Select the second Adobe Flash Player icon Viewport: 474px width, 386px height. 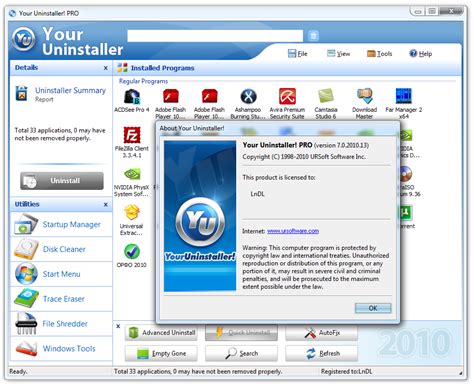pyautogui.click(x=209, y=97)
